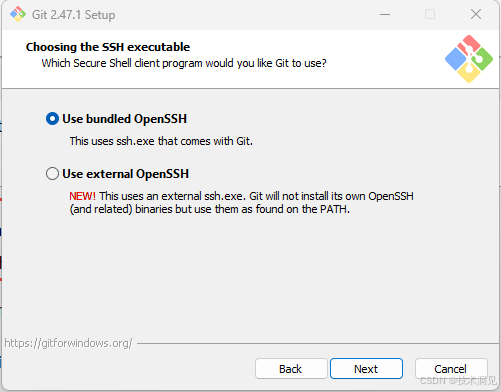Open the gitforwindows.org link
Viewport: 501px width, 392px height.
(68, 343)
